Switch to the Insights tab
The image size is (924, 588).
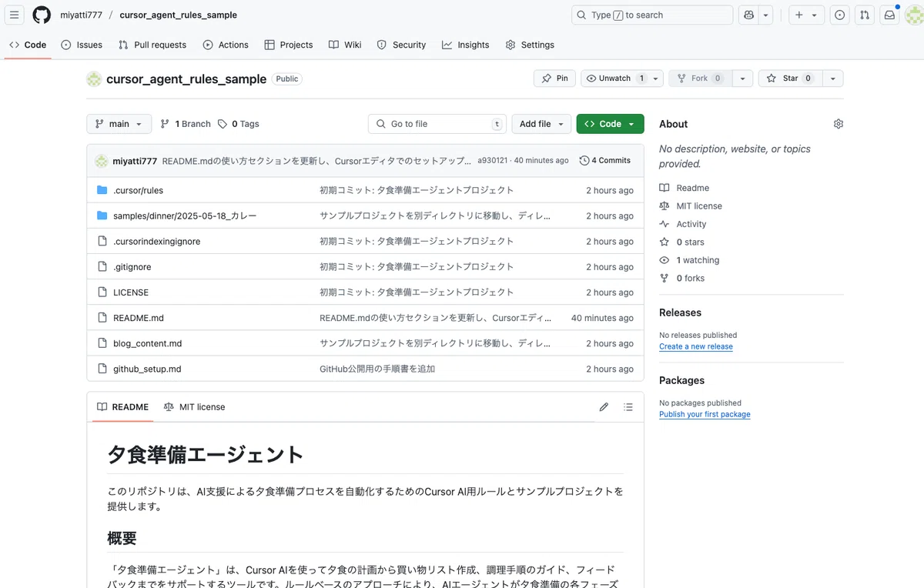(466, 45)
